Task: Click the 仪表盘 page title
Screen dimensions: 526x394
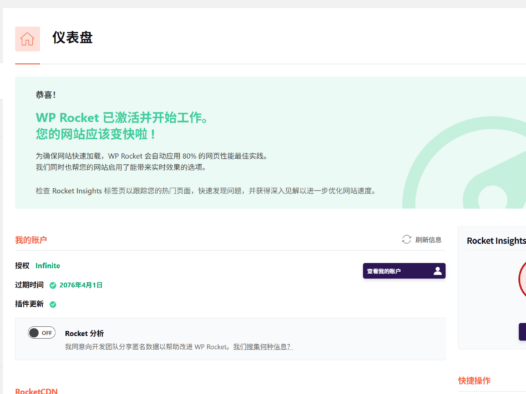Action: pyautogui.click(x=72, y=38)
